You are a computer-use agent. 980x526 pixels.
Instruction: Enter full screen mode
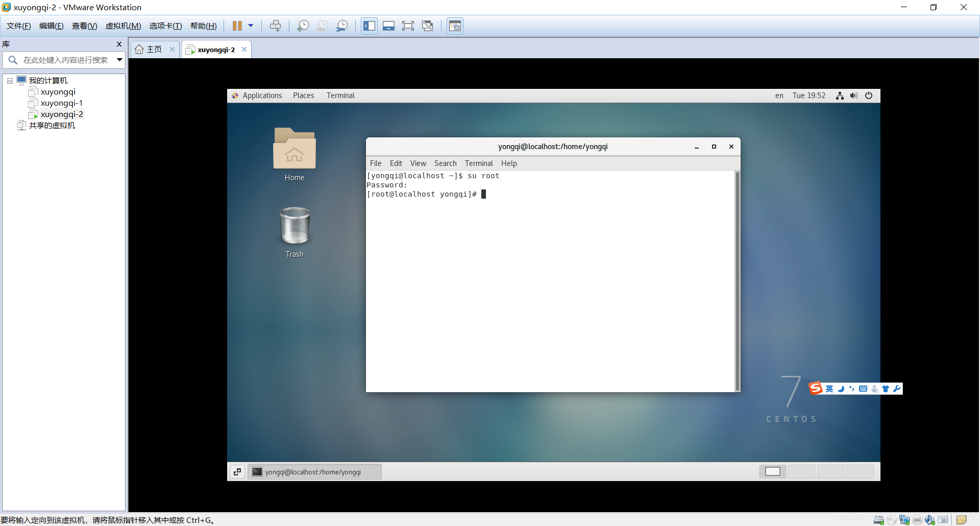(408, 26)
